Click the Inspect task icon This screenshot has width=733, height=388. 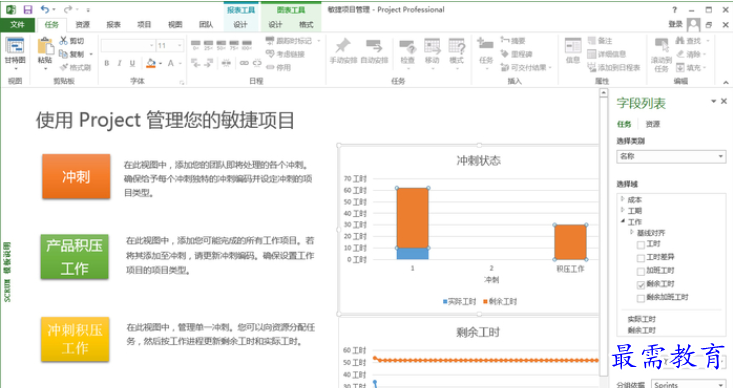pos(408,47)
